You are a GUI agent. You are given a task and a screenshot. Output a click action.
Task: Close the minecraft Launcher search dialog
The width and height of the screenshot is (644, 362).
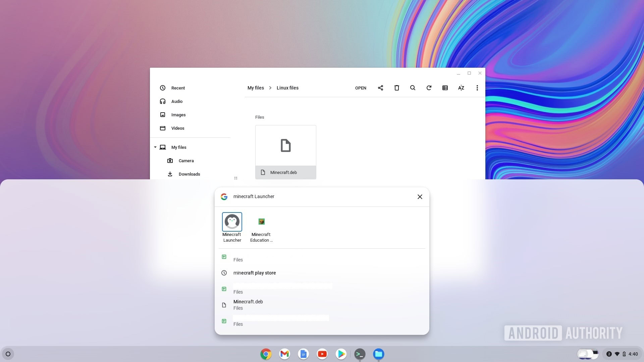point(419,197)
